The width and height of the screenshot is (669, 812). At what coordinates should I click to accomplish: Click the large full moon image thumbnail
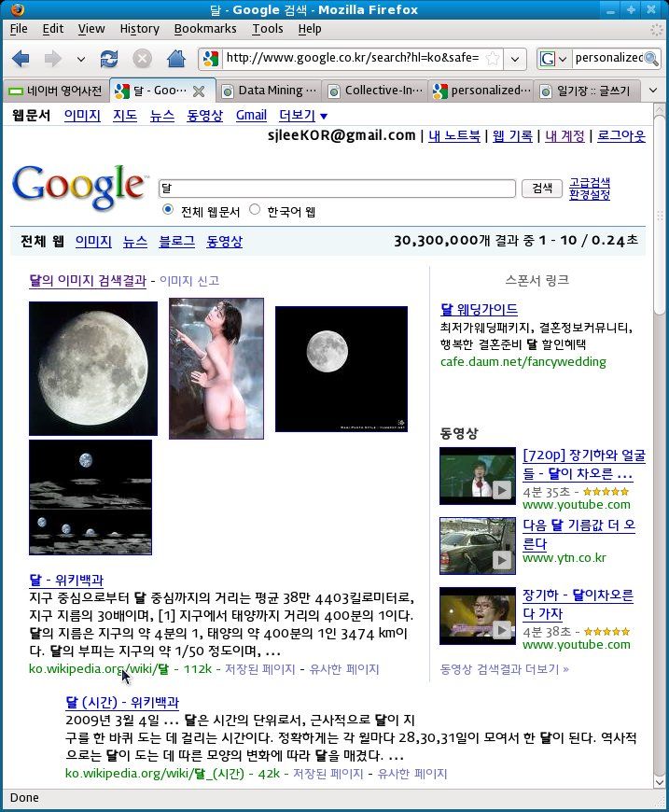pos(93,368)
